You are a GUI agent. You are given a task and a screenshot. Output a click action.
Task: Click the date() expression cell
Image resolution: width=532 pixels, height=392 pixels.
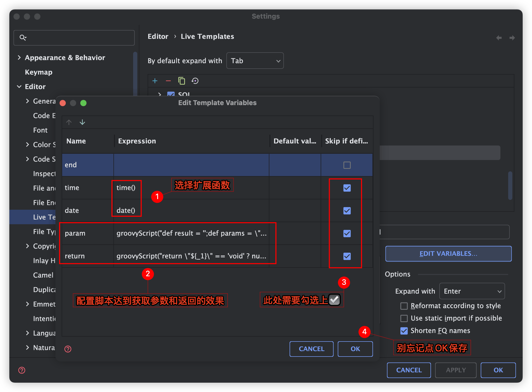coord(191,210)
